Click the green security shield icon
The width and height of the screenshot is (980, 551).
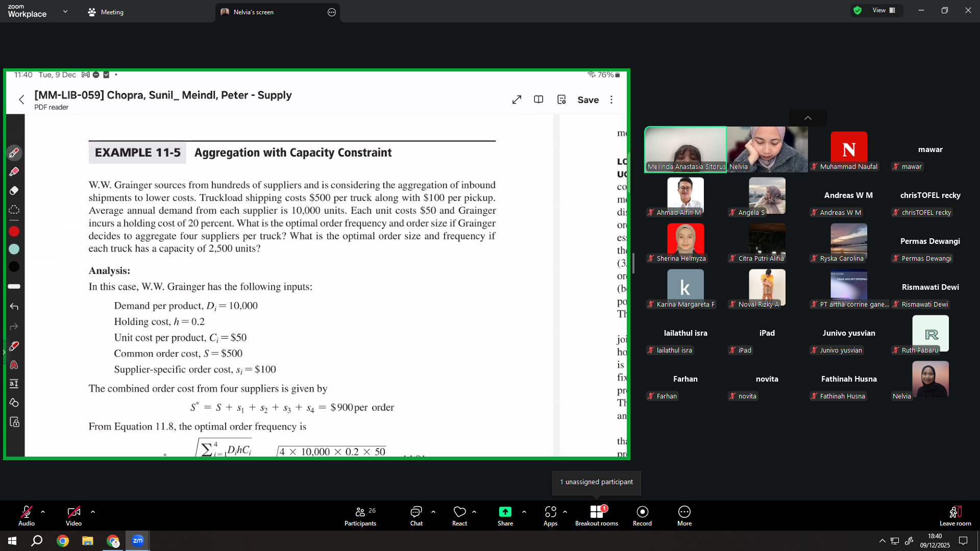point(857,10)
